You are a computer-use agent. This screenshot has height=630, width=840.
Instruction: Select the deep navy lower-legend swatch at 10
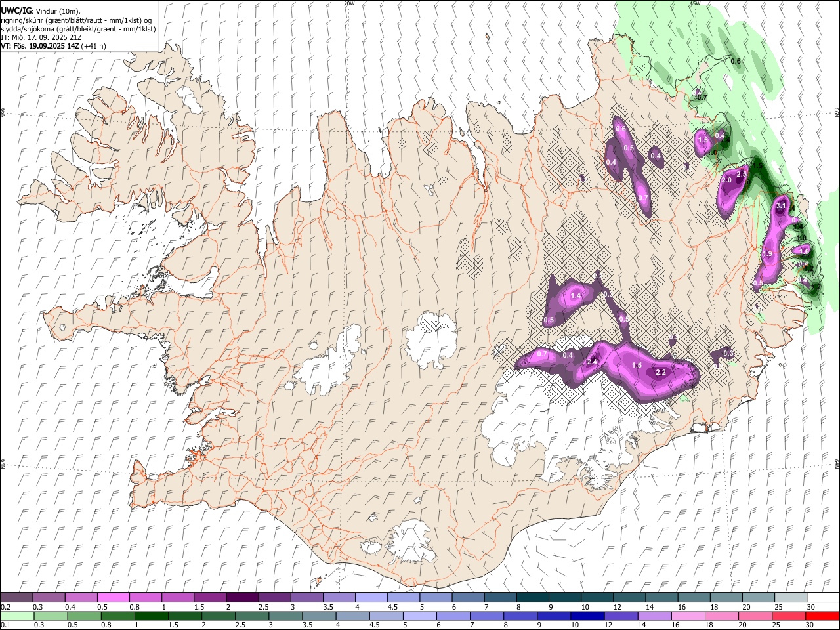(x=587, y=616)
